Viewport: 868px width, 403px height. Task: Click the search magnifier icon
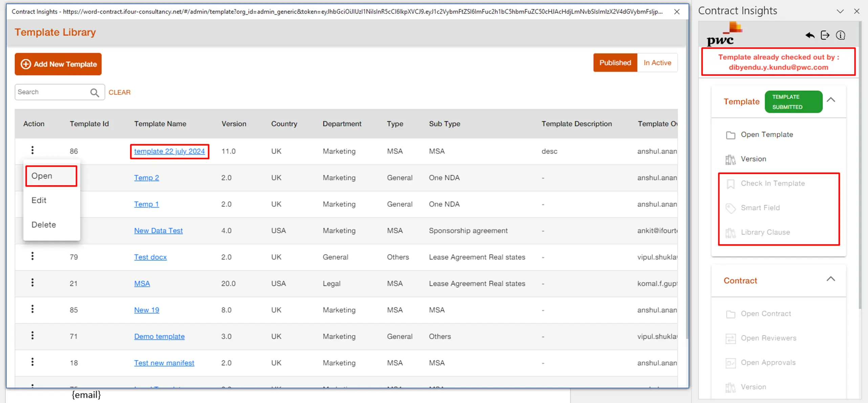click(95, 93)
